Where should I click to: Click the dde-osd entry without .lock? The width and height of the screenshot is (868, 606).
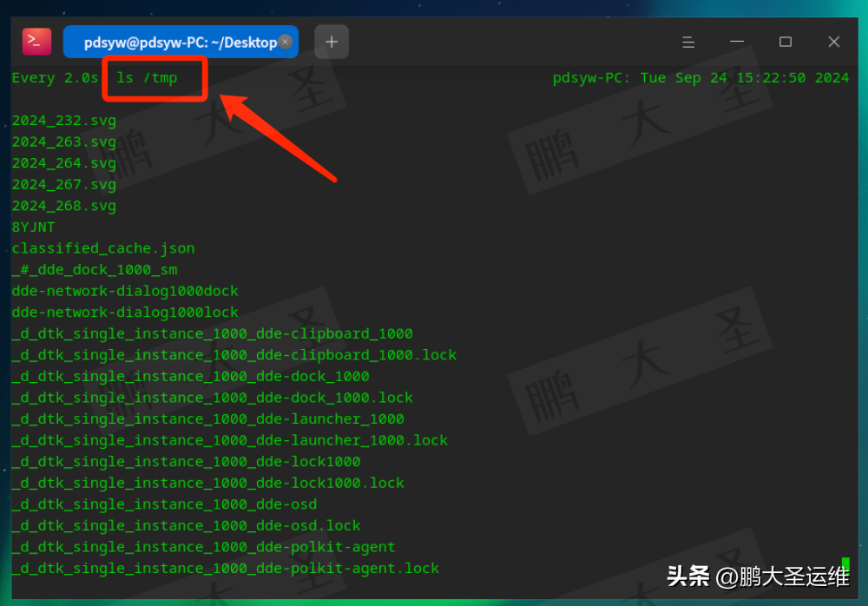point(164,504)
